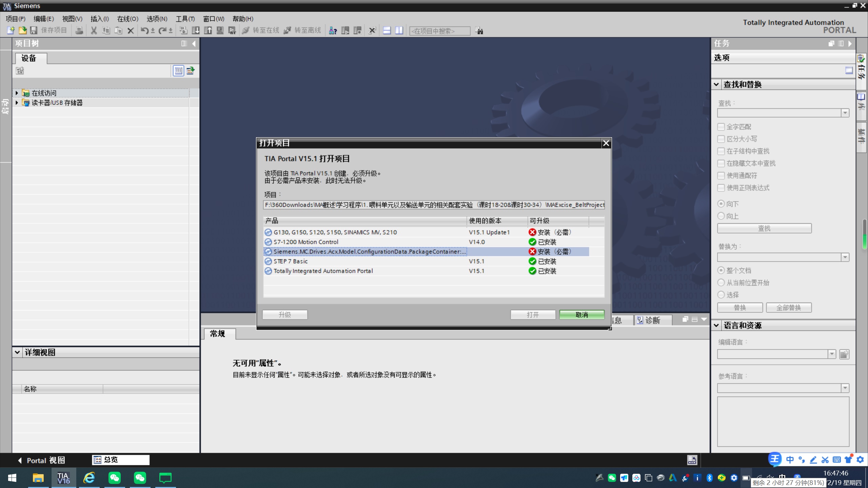Viewport: 868px width, 488px height.
Task: Open the 在线(O) menu
Action: pos(127,19)
